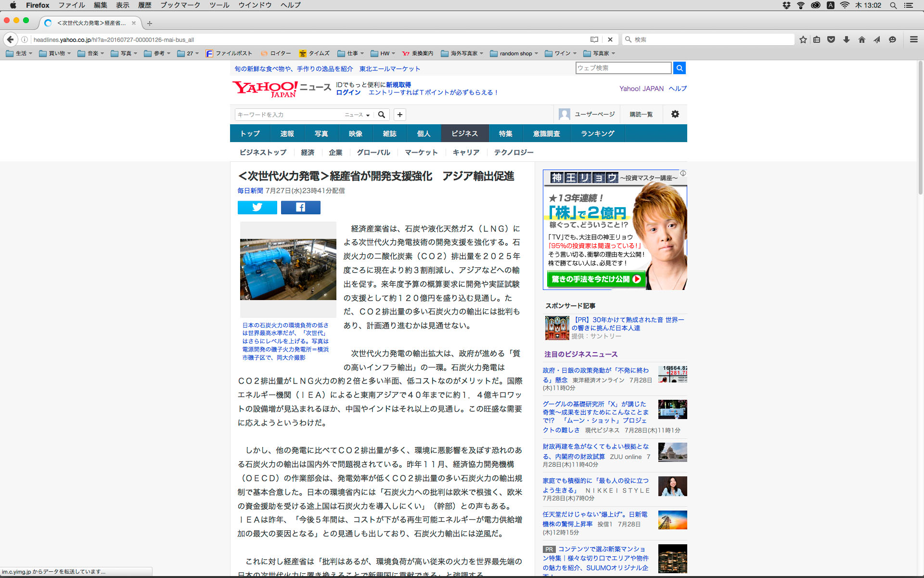Click the Twitter share button
924x578 pixels.
257,208
